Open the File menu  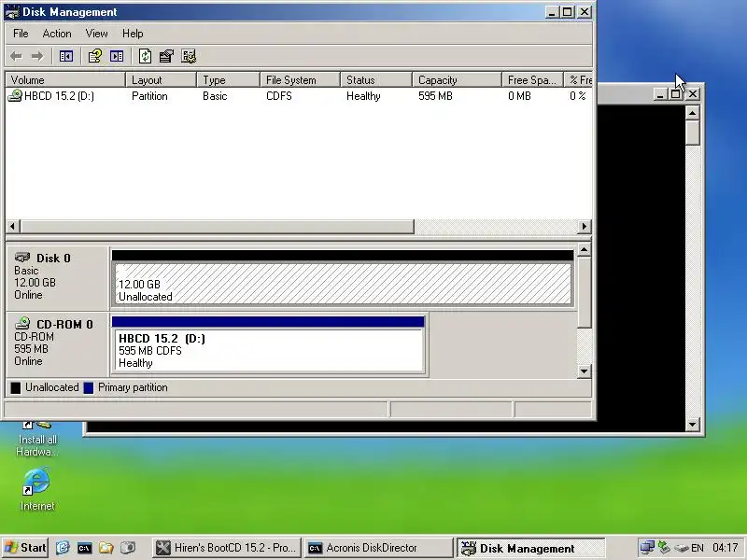tap(21, 34)
